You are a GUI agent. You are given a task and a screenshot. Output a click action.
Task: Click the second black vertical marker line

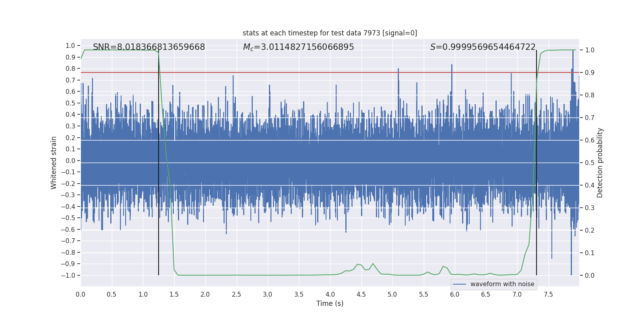tap(537, 163)
